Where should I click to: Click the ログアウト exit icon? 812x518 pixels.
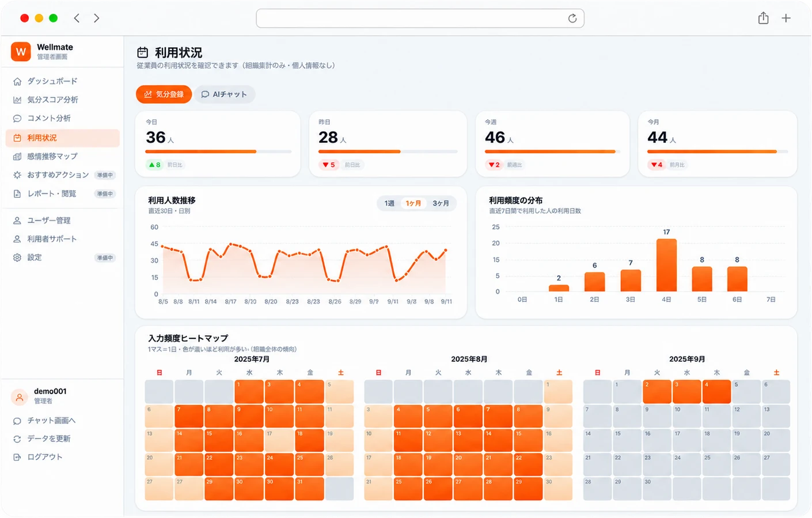pyautogui.click(x=17, y=457)
